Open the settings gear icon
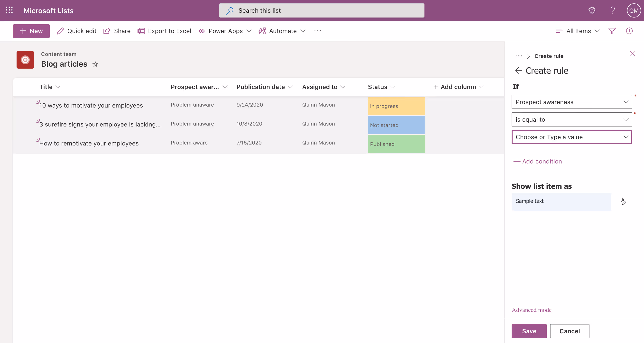This screenshot has width=644, height=343. click(x=591, y=10)
